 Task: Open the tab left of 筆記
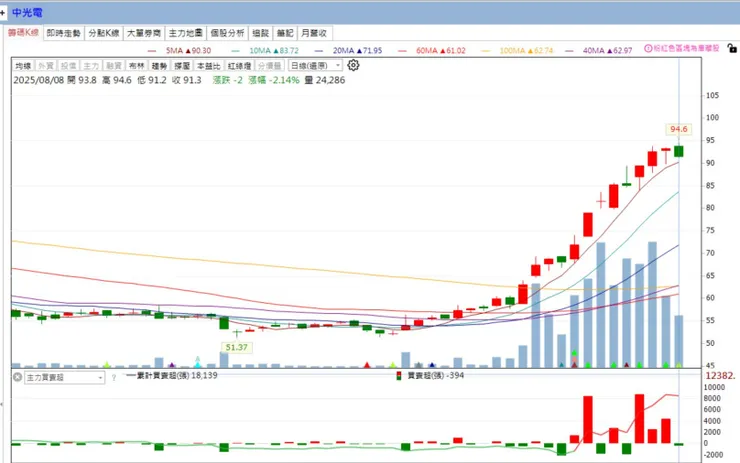tap(261, 33)
